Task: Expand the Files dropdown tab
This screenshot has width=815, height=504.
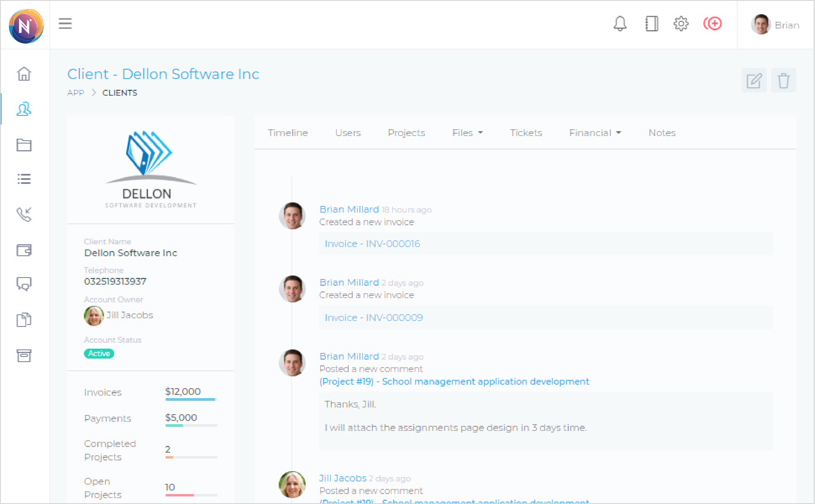Action: (x=467, y=133)
